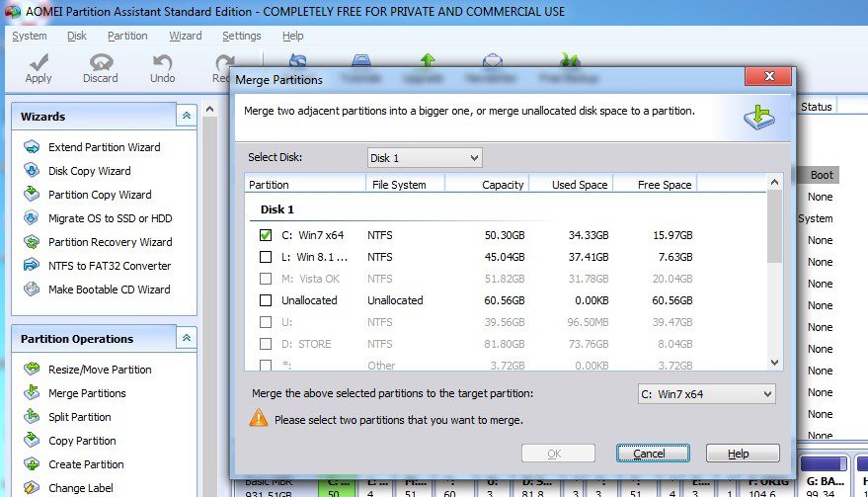The image size is (868, 497).
Task: Open the Help menu
Action: 293,36
